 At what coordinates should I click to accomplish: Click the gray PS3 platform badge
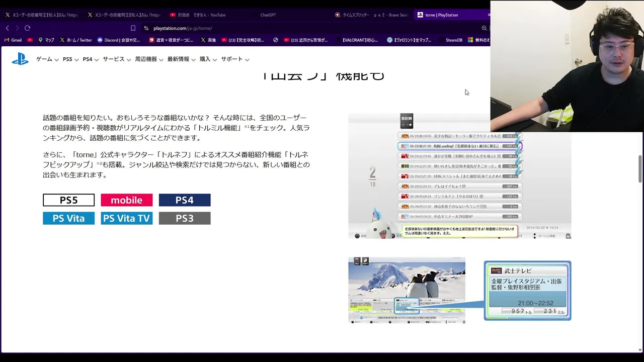(185, 218)
